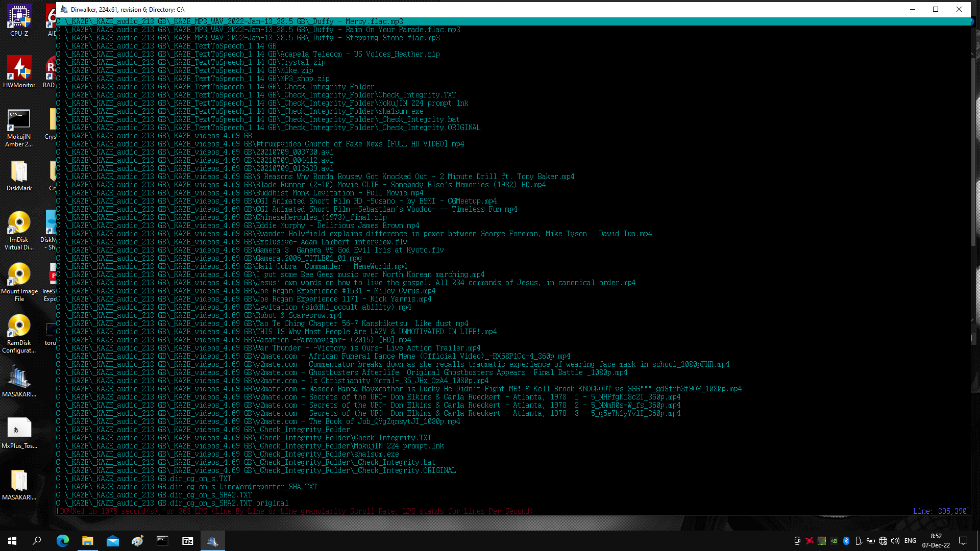Open Bluetooth tray icon

point(846,541)
